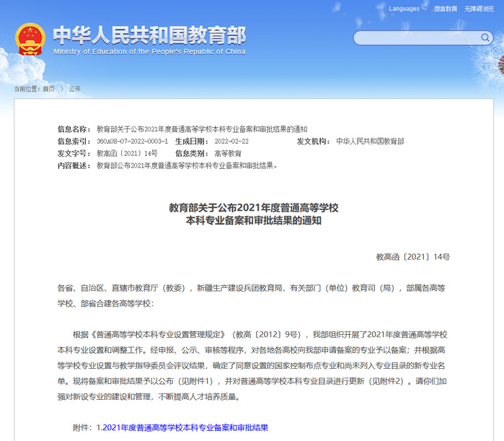504x441 pixels.
Task: Click the generation date 2022-02-22
Action: 231,141
